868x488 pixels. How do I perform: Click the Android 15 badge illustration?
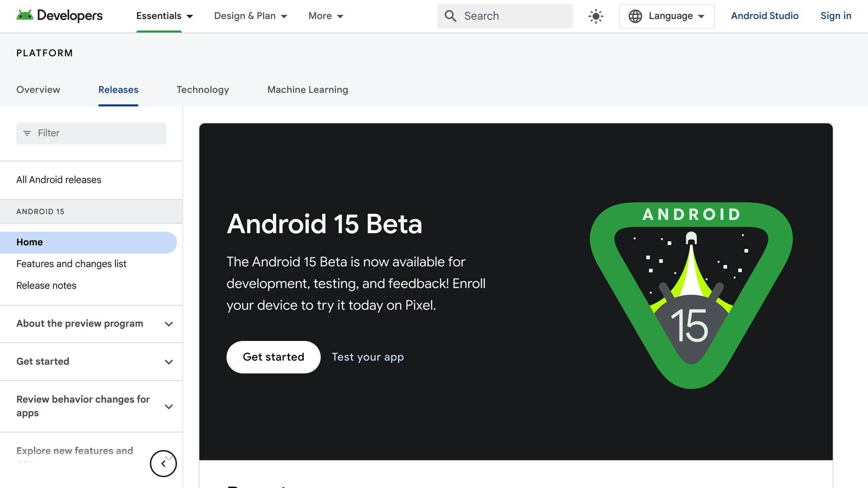[691, 292]
